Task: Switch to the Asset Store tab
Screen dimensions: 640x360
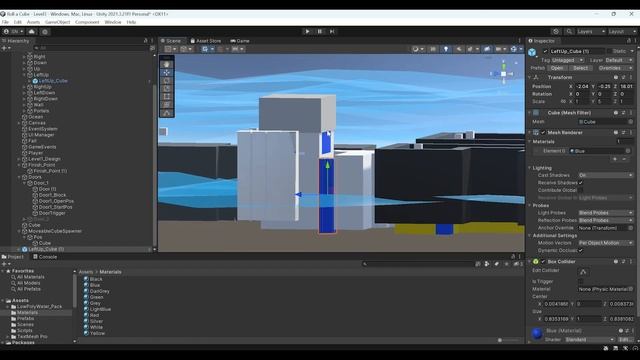Action: [206, 41]
